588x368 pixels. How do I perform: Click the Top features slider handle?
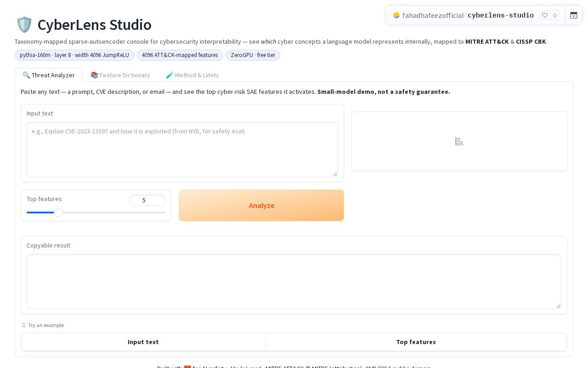[x=58, y=213]
